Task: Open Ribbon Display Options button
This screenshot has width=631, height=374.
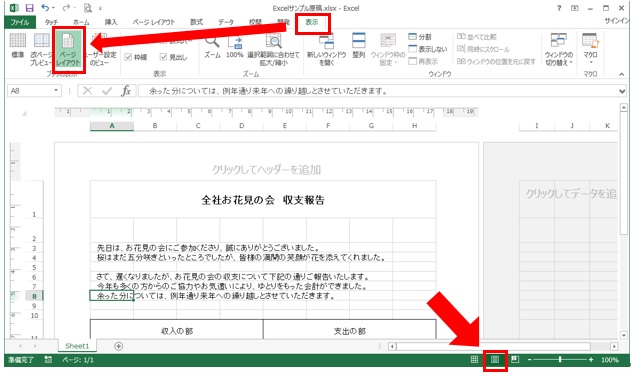Action: (575, 8)
